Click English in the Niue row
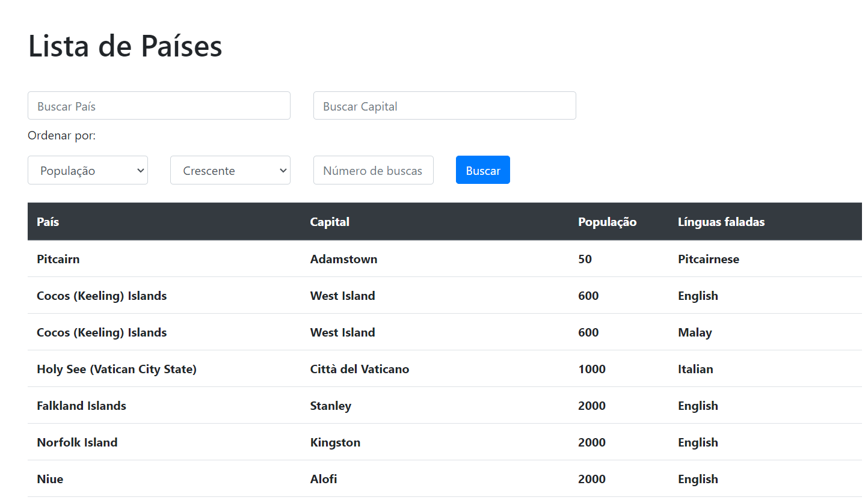The height and width of the screenshot is (500, 868). [x=698, y=479]
